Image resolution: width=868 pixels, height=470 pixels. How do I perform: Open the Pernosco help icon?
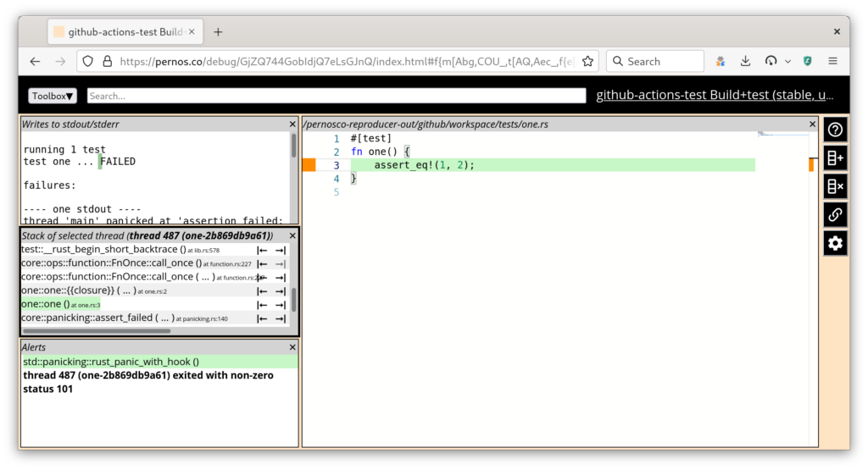(x=835, y=130)
